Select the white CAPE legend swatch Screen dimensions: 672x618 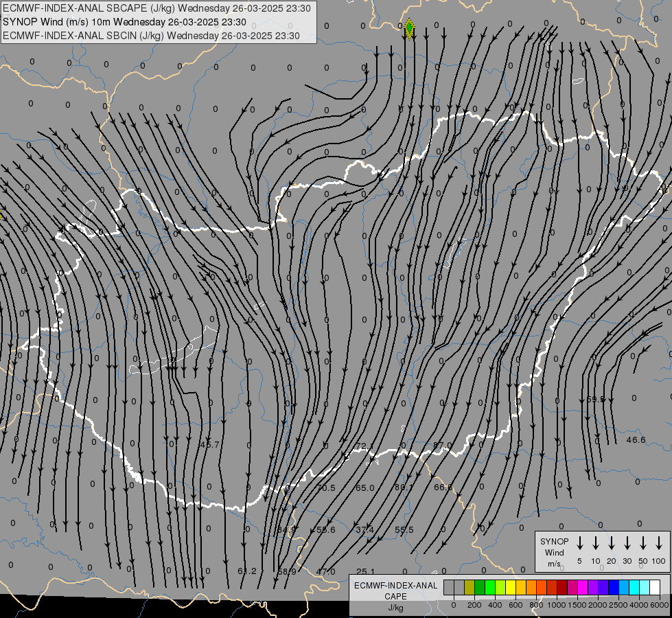pos(654,588)
